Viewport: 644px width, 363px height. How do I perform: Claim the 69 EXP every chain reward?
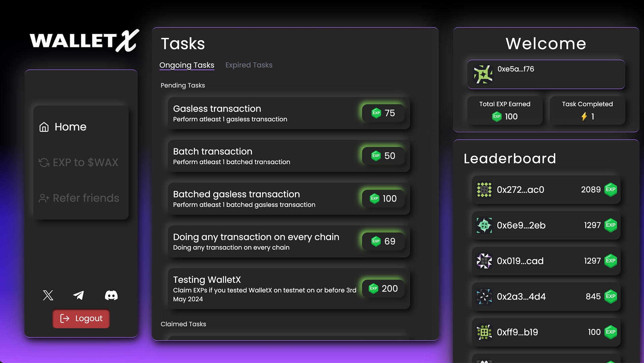point(383,241)
